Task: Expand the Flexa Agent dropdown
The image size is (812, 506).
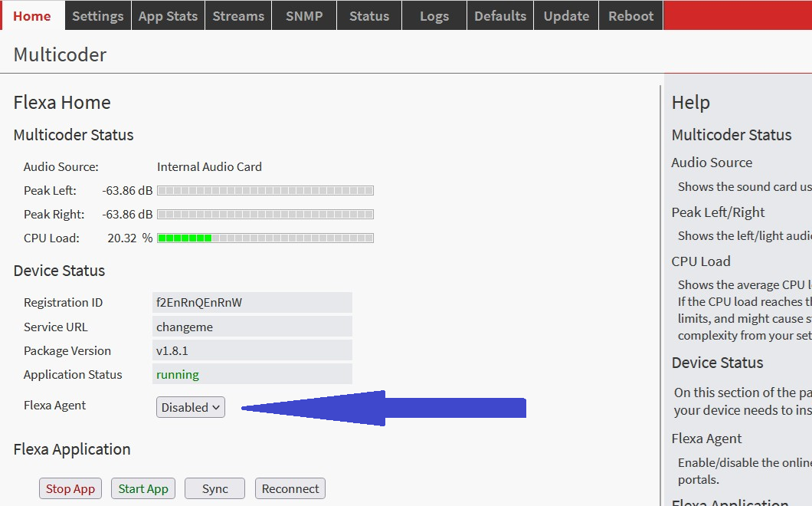Action: click(x=191, y=408)
